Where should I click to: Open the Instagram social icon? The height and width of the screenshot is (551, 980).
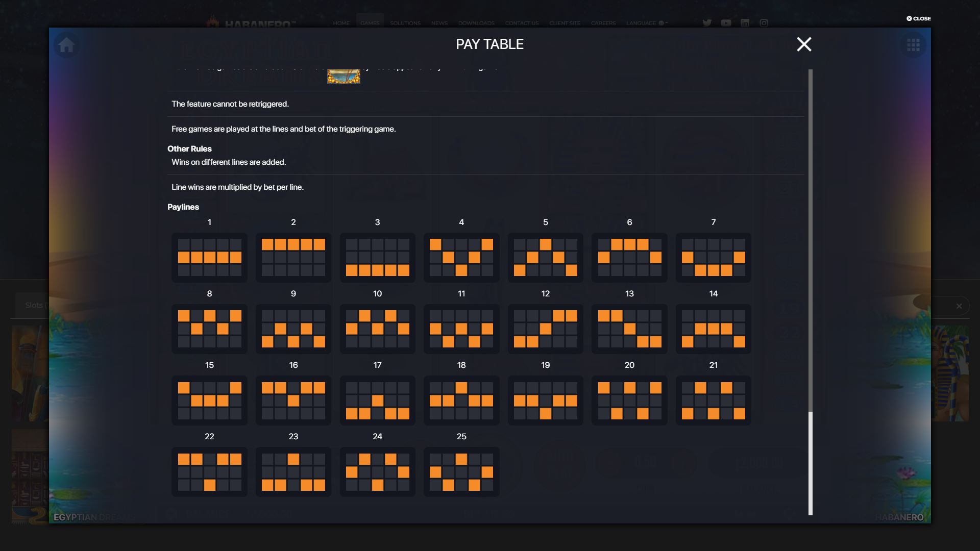[764, 23]
